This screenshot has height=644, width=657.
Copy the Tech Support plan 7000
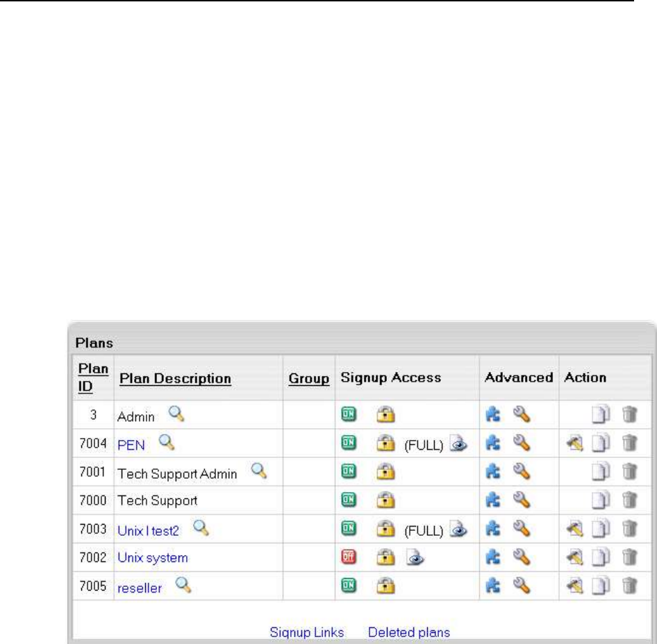tap(601, 500)
